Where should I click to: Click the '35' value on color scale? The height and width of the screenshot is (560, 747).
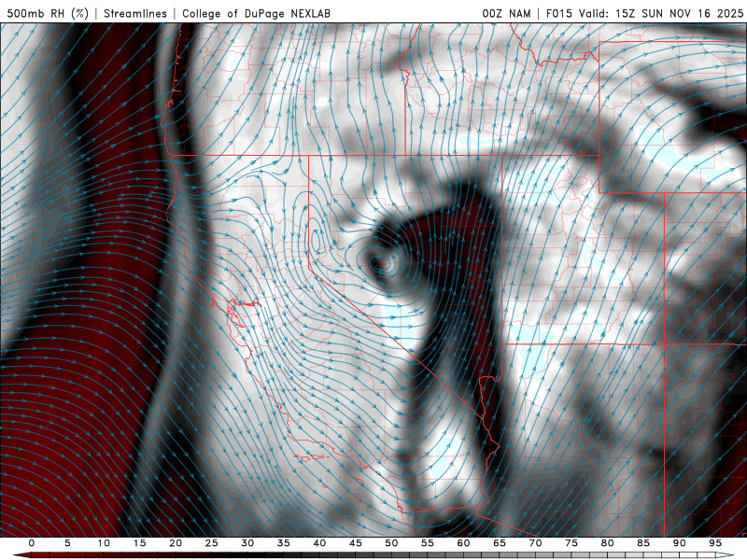(x=284, y=543)
